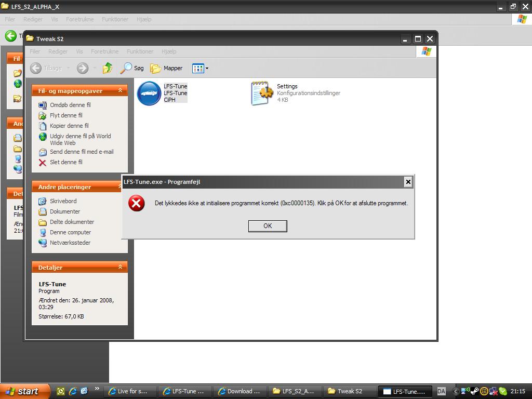The image size is (532, 399).
Task: Switch to 'Download ...' taskbar window
Action: tap(240, 391)
